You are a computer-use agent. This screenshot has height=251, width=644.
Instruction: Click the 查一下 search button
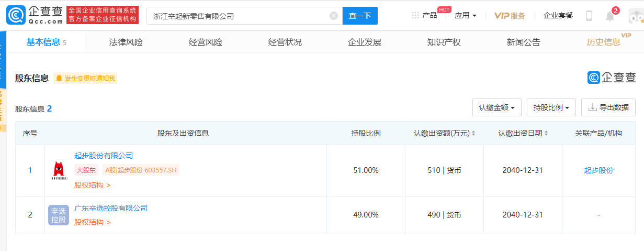point(360,16)
